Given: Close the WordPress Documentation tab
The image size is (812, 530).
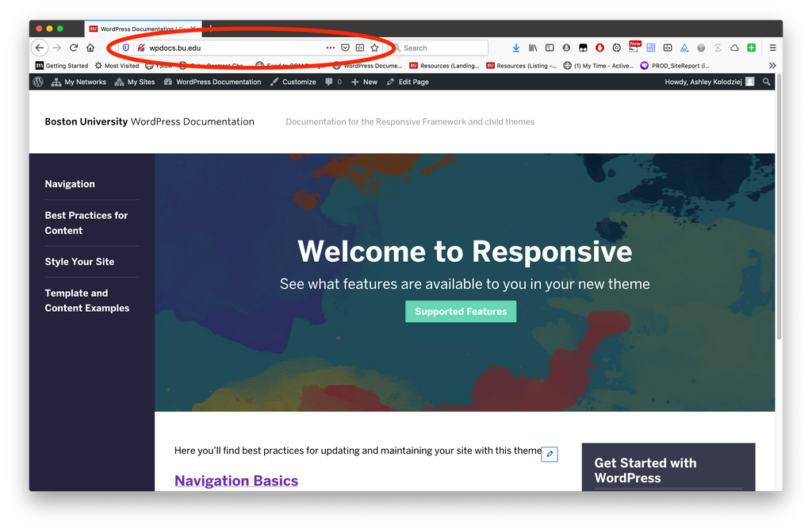Looking at the screenshot, I should 193,29.
